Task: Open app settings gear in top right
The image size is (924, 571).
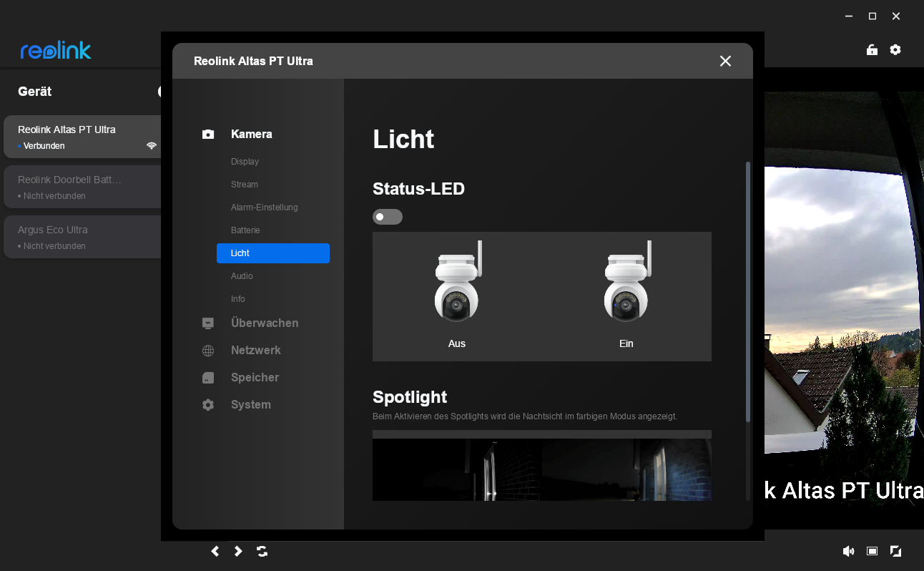Action: (x=895, y=50)
